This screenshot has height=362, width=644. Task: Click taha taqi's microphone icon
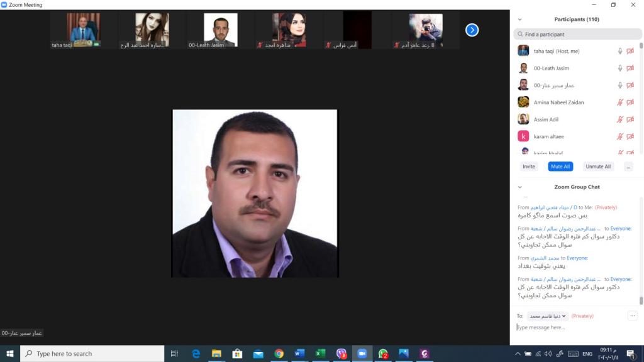click(x=620, y=52)
